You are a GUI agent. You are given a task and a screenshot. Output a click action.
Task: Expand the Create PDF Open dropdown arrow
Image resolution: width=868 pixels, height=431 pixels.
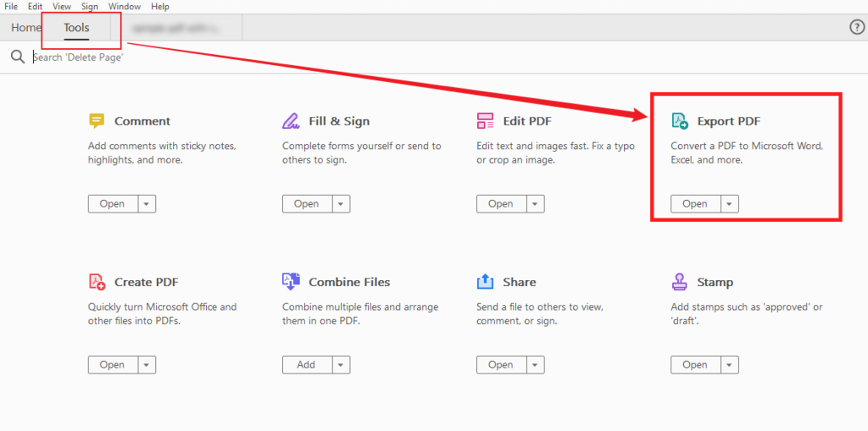click(x=146, y=365)
